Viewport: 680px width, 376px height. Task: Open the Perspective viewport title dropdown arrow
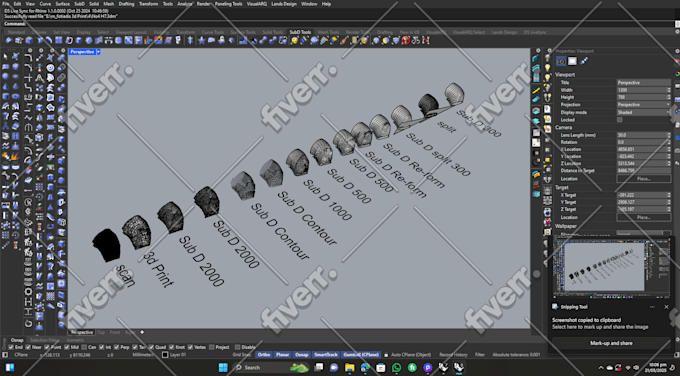click(x=98, y=52)
